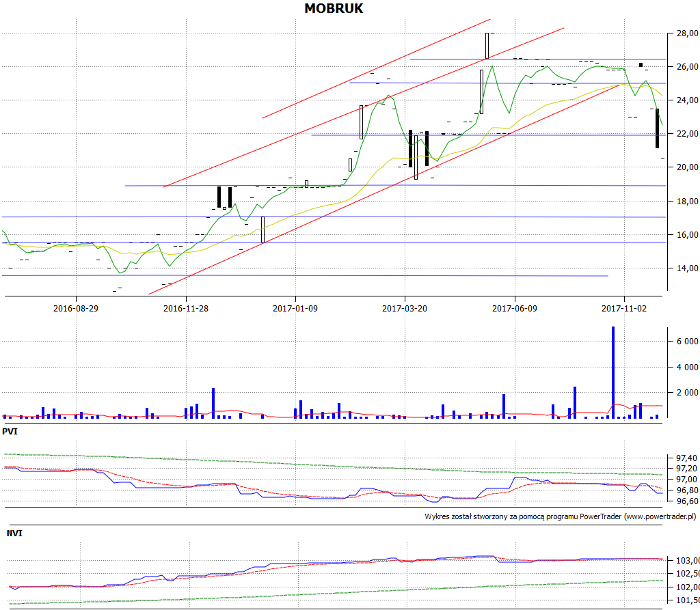Click the 97,00 PVI axis value
The height and width of the screenshot is (610, 700).
686,480
